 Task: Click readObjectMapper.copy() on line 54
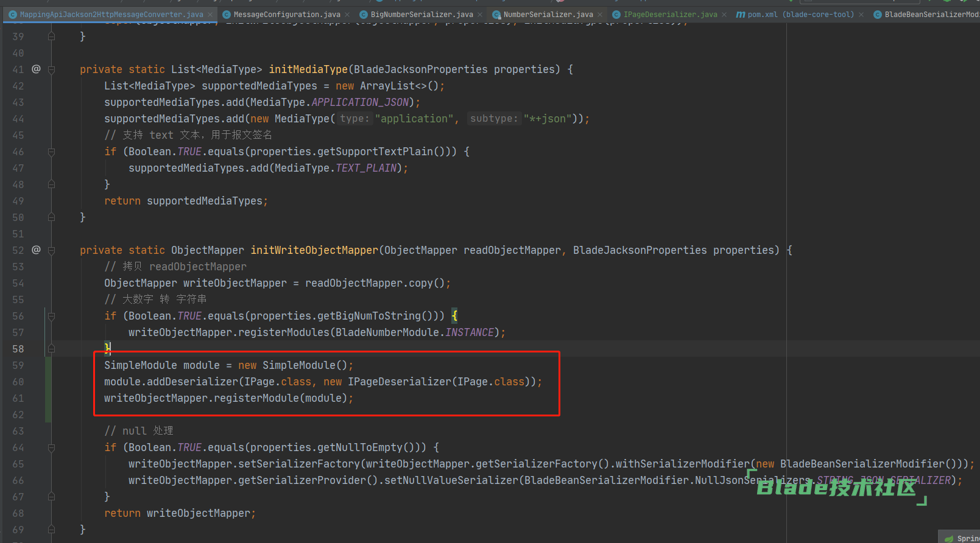click(375, 283)
